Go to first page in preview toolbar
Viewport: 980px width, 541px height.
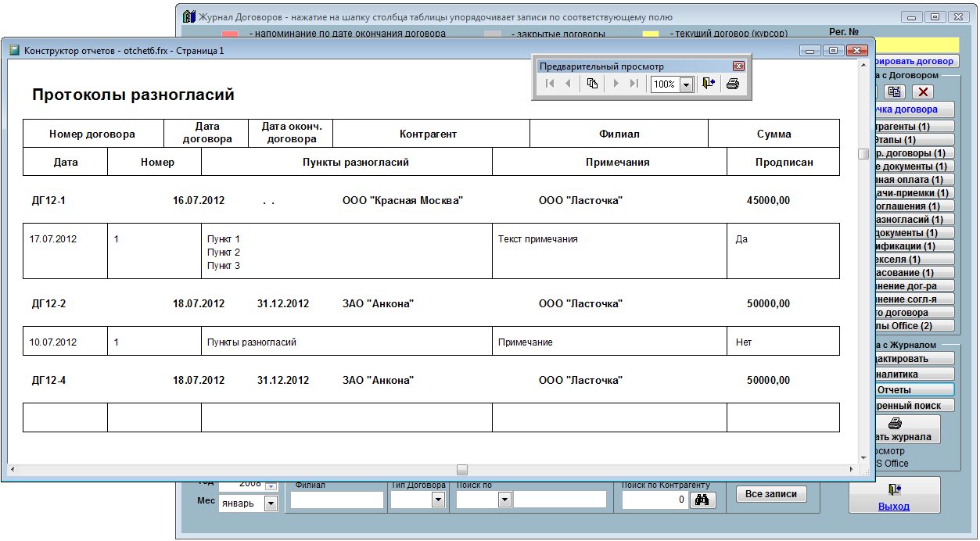550,84
